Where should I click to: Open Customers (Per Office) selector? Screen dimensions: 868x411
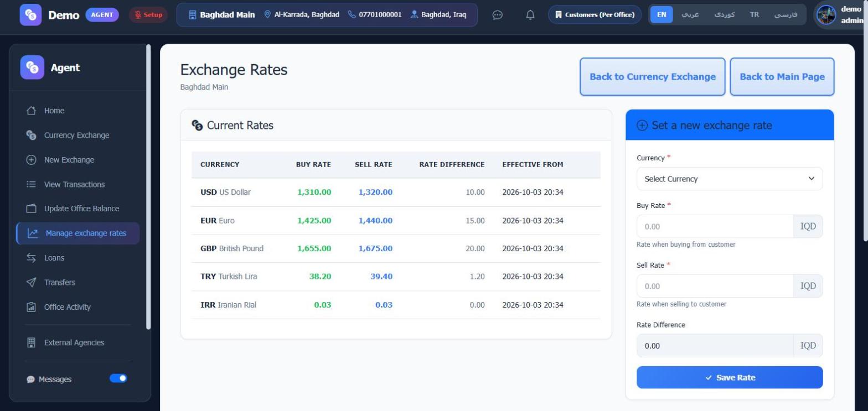(595, 15)
